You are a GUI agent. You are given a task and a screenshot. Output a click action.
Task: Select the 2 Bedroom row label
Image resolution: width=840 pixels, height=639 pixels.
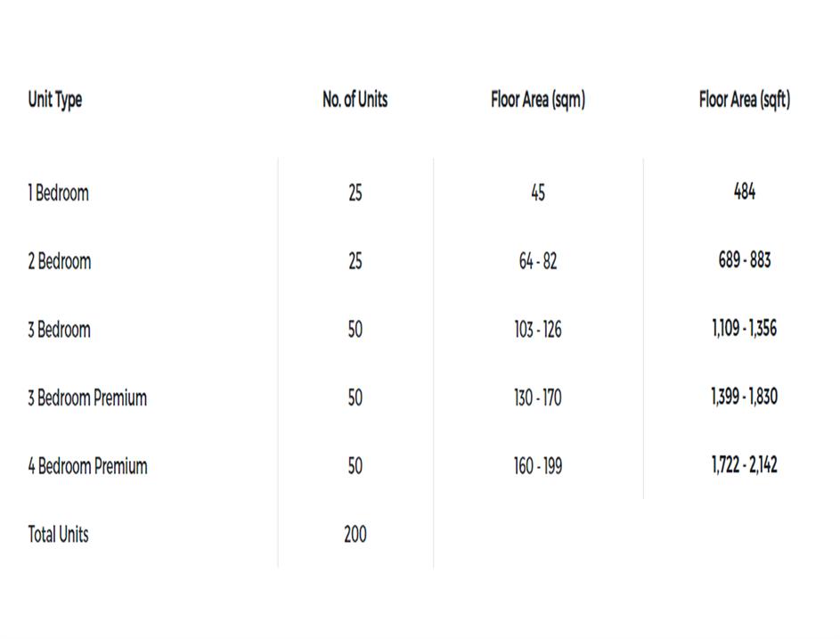tap(60, 261)
